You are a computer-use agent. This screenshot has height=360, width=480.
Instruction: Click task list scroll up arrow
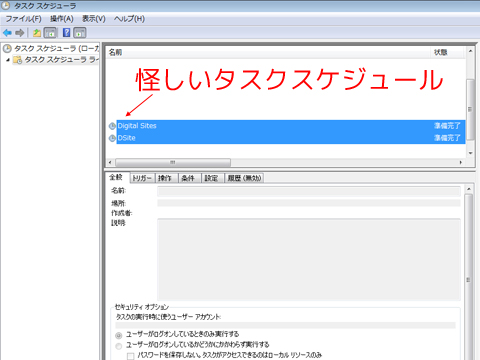470,51
